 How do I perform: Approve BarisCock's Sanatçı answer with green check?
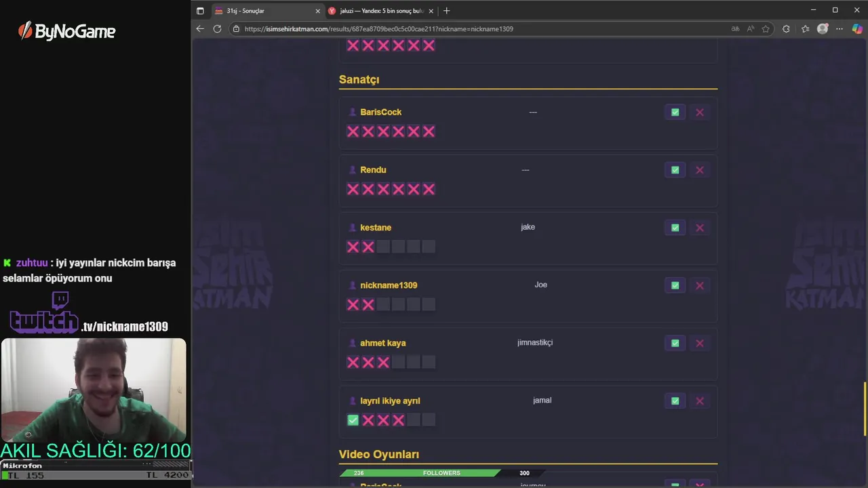click(x=675, y=113)
